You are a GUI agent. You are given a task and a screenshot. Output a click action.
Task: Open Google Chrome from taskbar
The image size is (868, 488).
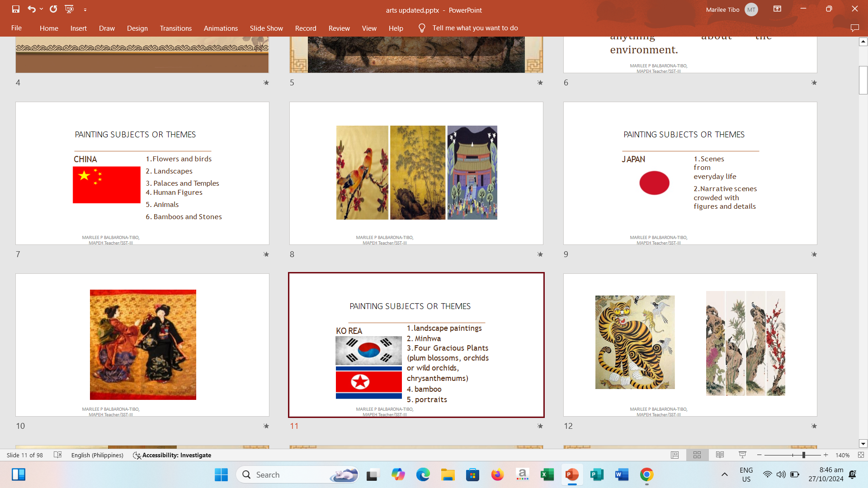pos(646,474)
